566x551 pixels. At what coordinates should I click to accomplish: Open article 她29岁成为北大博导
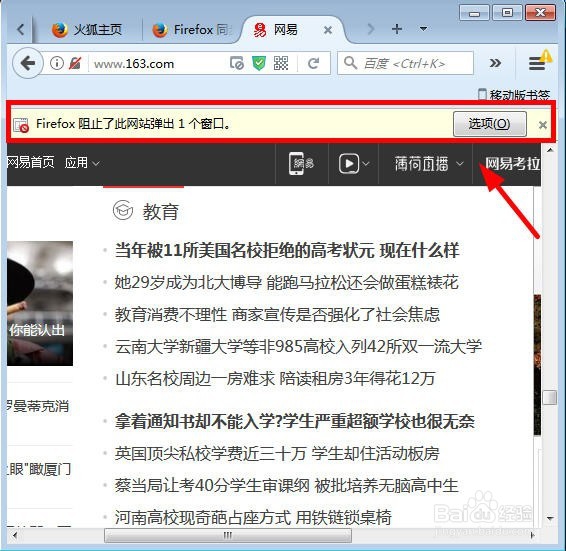(x=287, y=282)
